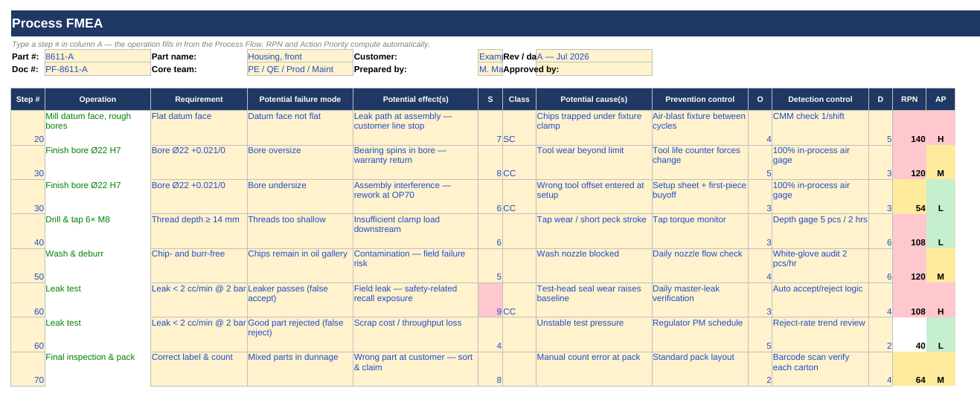Click 'White-glove audit 2 pcs/hr' detection cell
This screenshot has height=397, width=980.
click(x=820, y=265)
